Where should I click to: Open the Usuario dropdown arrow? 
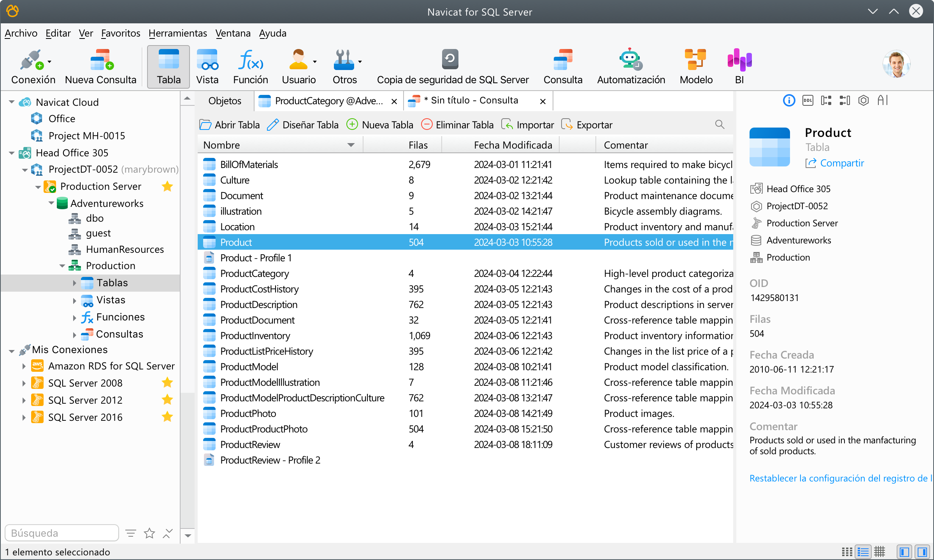tap(315, 62)
